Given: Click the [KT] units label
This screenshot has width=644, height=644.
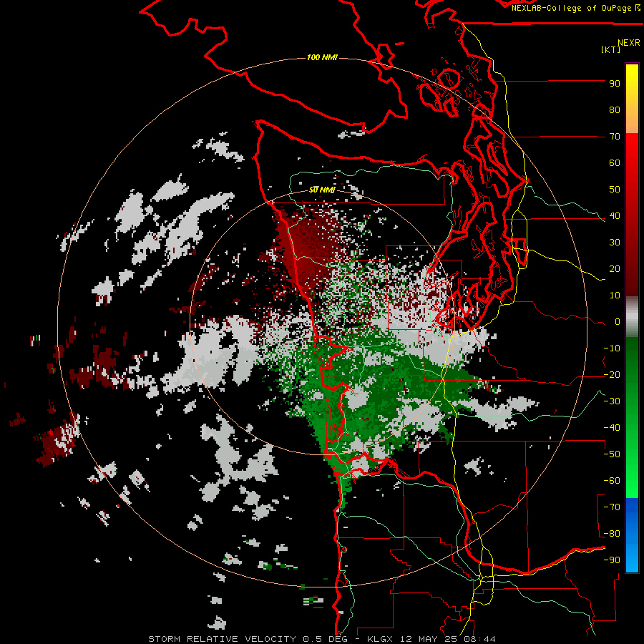Looking at the screenshot, I should (611, 49).
